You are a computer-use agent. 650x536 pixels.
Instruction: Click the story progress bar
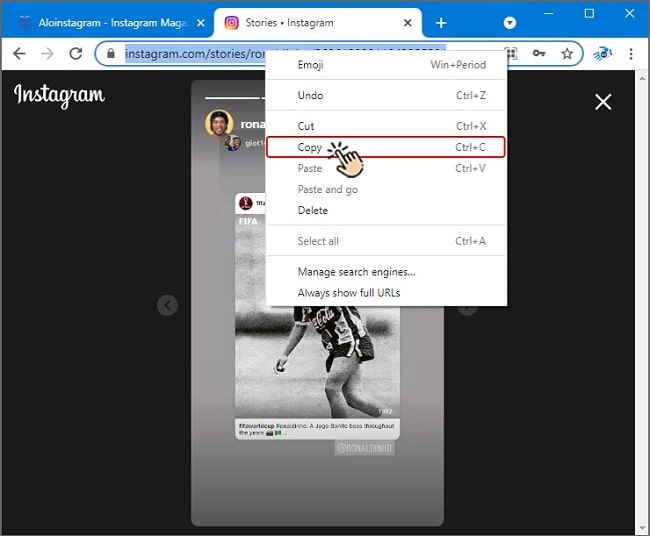point(235,98)
